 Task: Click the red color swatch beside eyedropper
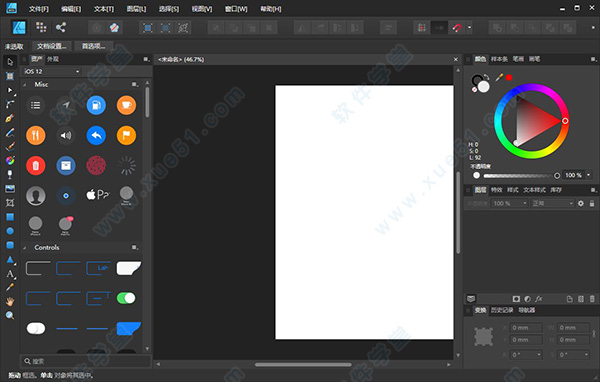pyautogui.click(x=509, y=78)
